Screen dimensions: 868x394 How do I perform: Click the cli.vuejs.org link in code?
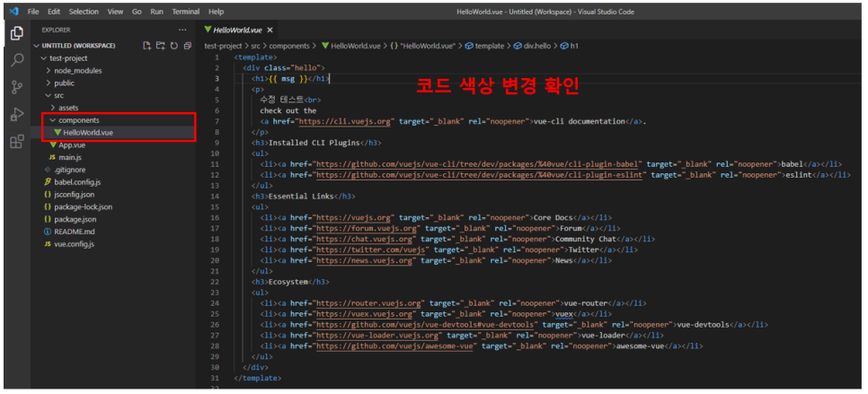click(x=343, y=121)
